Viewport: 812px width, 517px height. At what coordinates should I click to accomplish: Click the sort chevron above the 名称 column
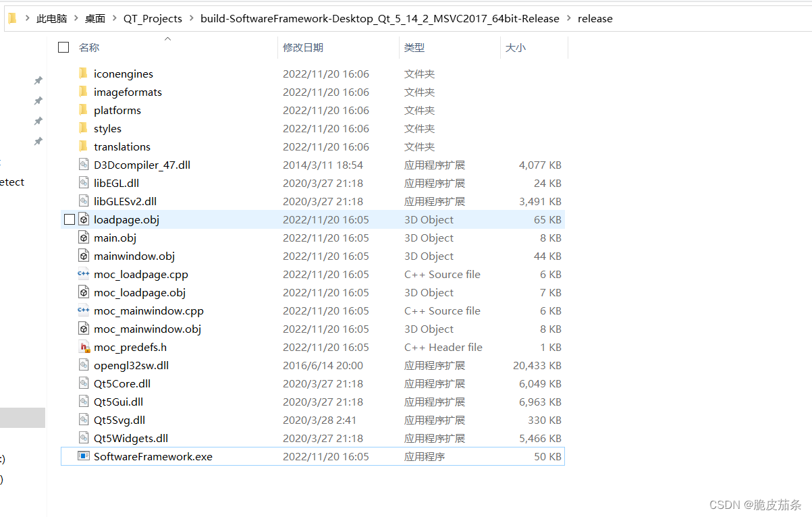[168, 39]
